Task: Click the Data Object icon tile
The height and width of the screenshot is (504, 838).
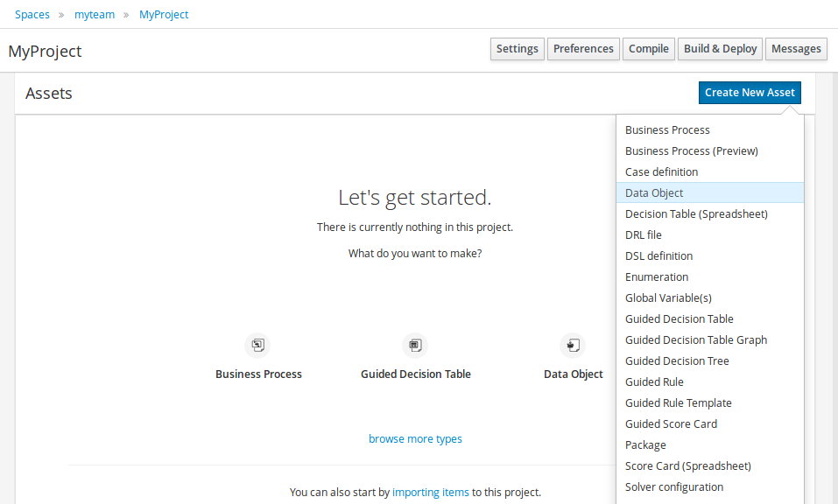Action: click(x=573, y=345)
